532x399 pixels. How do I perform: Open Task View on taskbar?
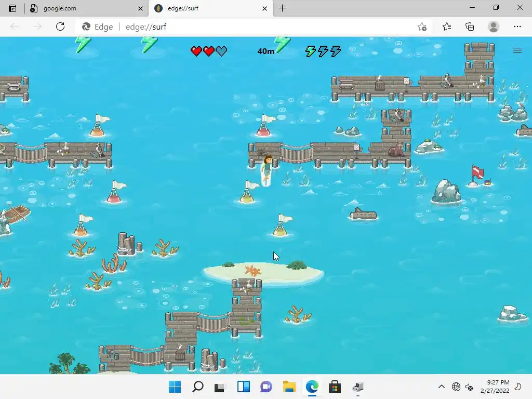tap(220, 387)
